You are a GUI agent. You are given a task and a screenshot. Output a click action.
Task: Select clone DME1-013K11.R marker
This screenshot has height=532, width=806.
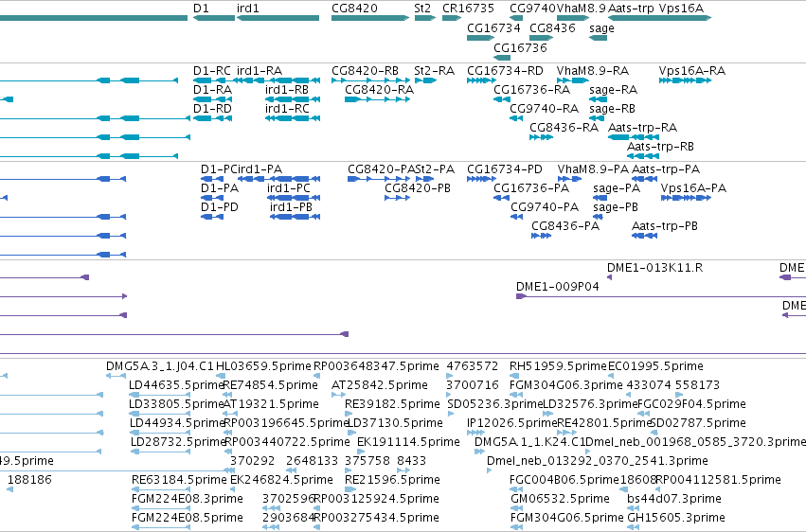click(609, 277)
